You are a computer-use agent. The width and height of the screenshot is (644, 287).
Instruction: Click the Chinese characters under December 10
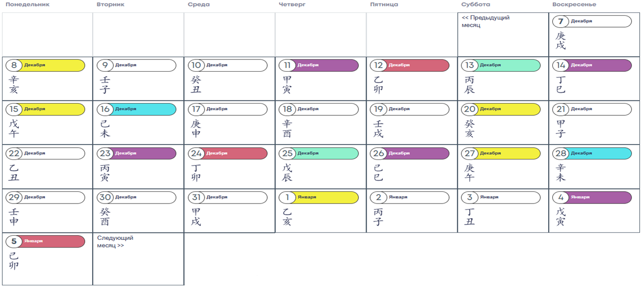click(x=196, y=85)
